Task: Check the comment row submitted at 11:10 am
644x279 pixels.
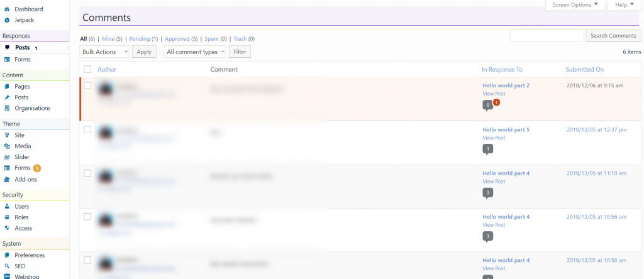Action: (x=87, y=173)
